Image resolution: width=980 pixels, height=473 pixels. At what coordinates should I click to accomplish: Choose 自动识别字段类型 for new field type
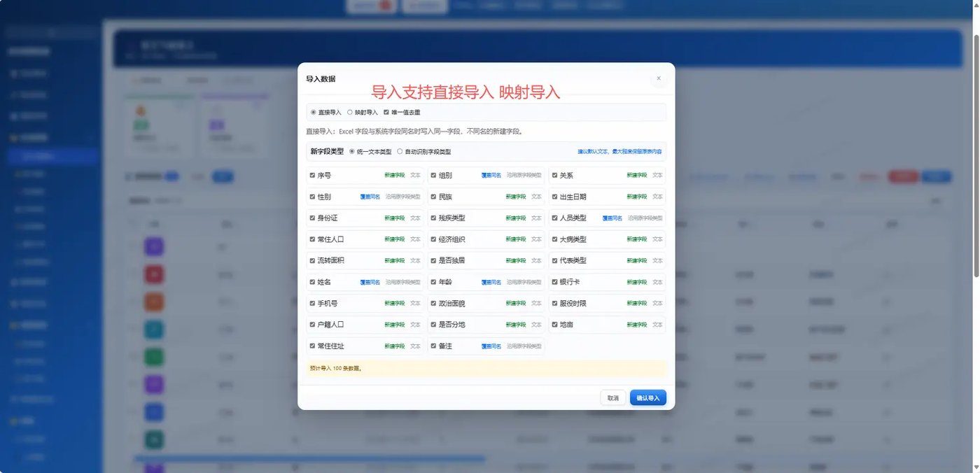(400, 151)
